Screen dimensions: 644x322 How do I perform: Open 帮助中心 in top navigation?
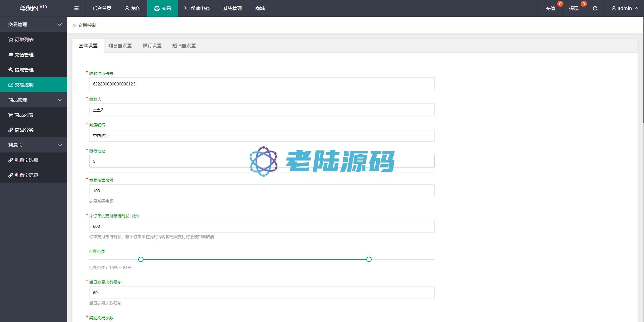197,8
